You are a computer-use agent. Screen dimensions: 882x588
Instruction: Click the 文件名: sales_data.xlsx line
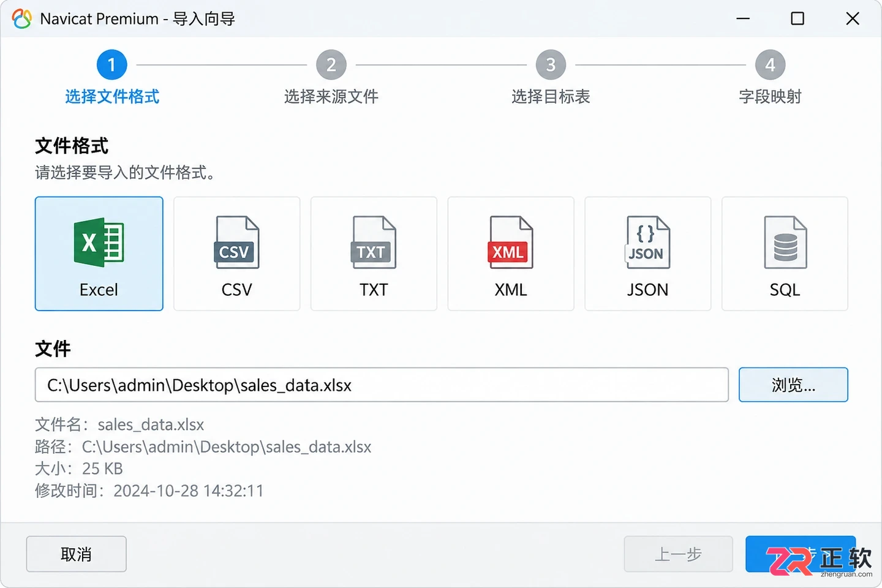[x=119, y=424]
